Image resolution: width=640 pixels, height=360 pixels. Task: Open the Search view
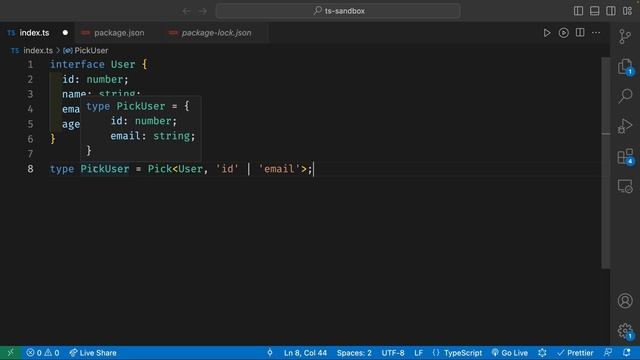point(624,96)
